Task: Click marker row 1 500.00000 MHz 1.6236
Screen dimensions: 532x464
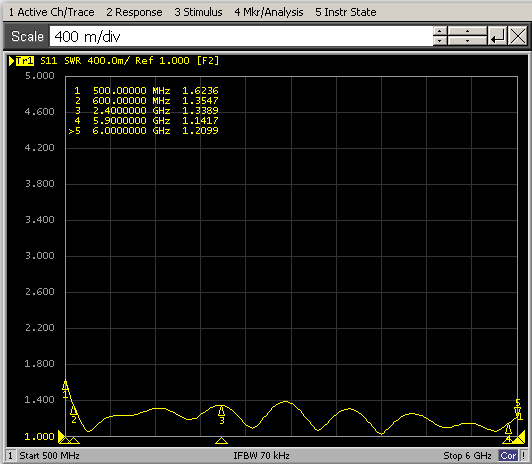Action: coord(146,91)
